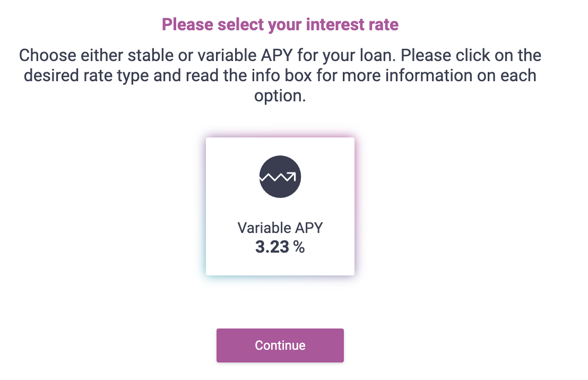
Task: Click the percent sign after 3.23
Action: pos(299,247)
